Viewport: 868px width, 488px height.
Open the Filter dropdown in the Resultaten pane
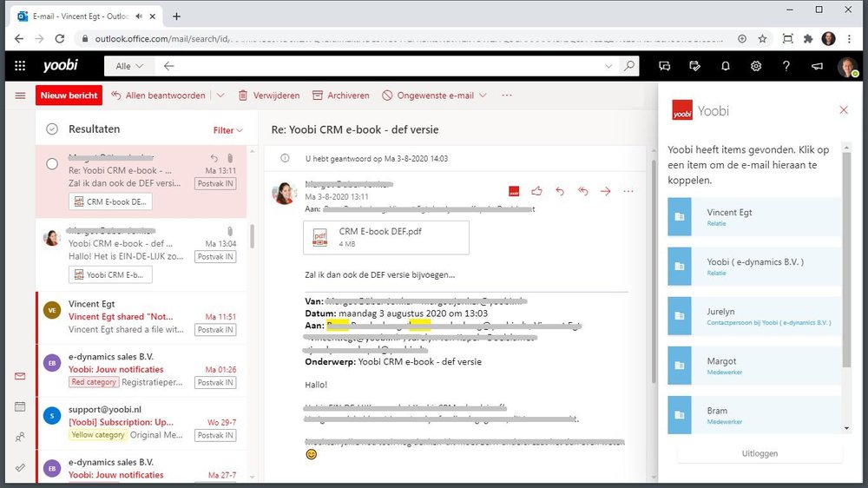[x=227, y=130]
